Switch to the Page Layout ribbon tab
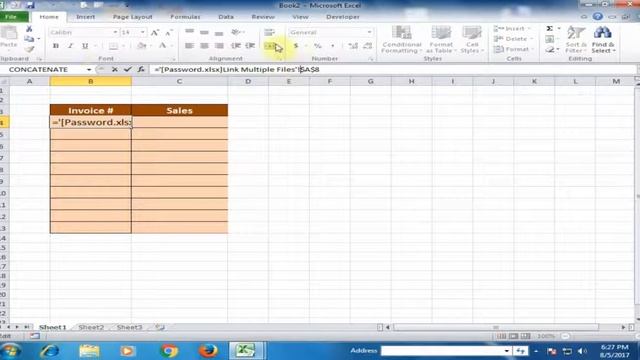 pos(132,17)
